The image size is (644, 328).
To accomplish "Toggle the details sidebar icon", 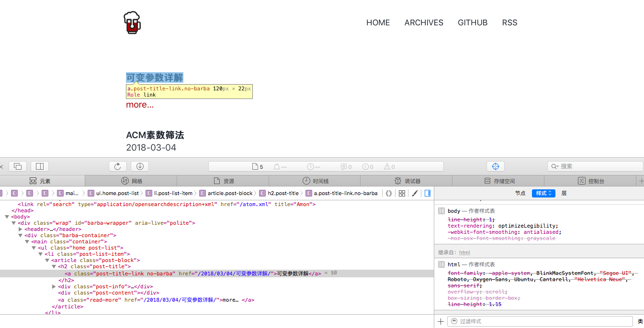I will coord(428,193).
